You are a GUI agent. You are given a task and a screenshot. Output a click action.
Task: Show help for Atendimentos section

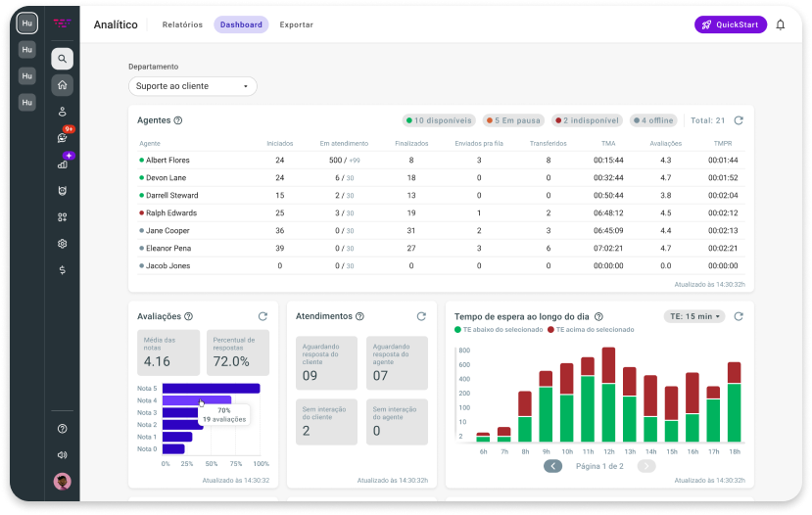(359, 316)
